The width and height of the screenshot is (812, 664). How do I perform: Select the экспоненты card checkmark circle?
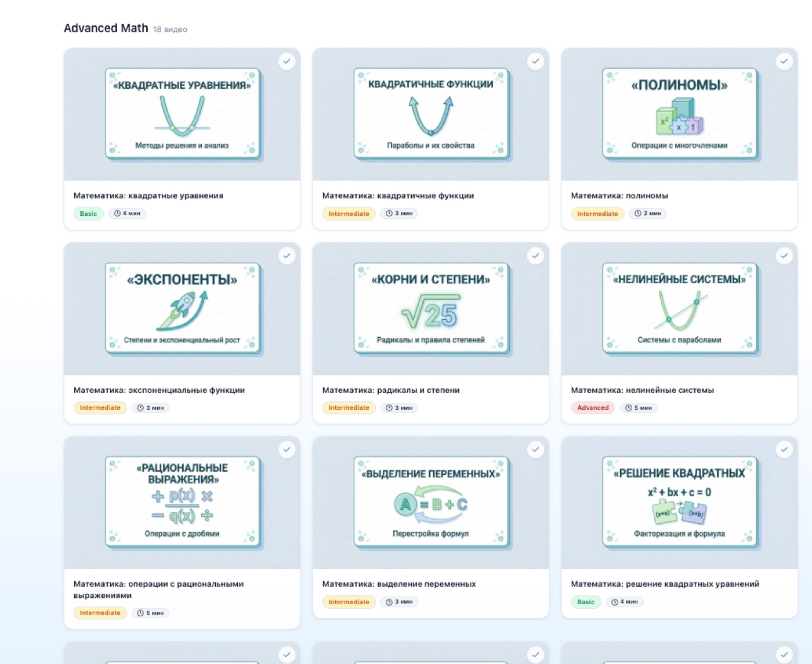287,256
